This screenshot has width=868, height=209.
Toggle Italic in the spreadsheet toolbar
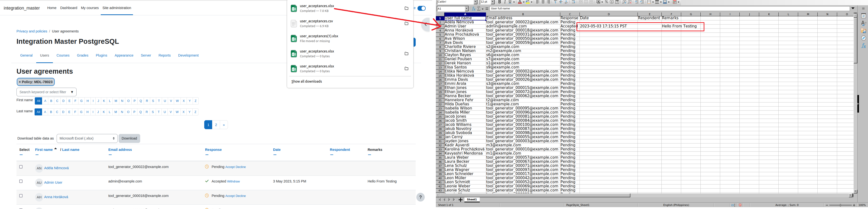[505, 2]
